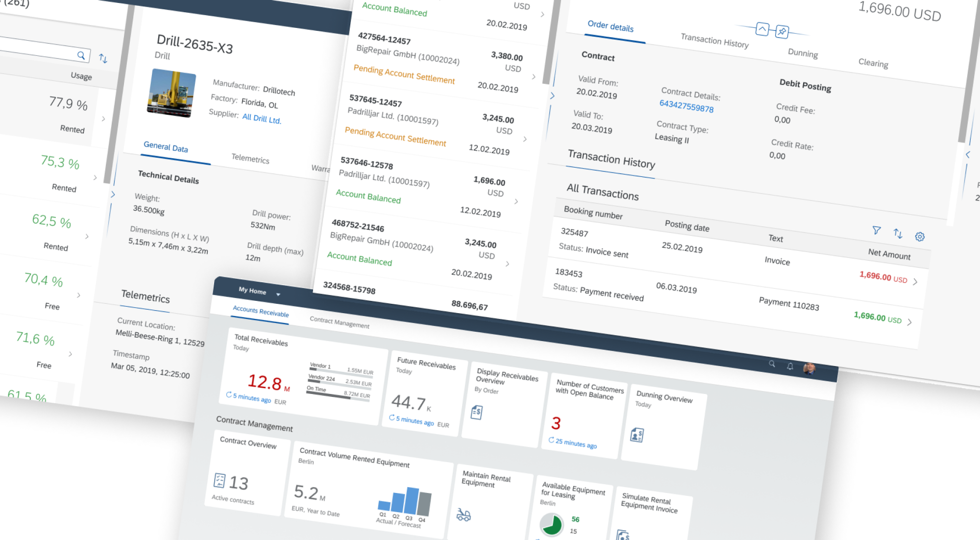This screenshot has width=980, height=540.
Task: Launch Dunning Overview via its tile icon
Action: (x=637, y=435)
